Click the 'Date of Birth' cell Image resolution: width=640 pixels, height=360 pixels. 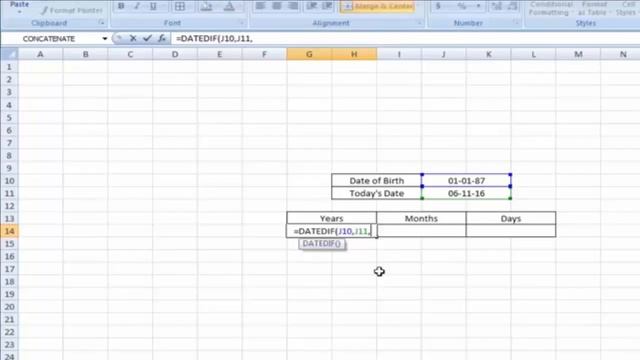376,180
